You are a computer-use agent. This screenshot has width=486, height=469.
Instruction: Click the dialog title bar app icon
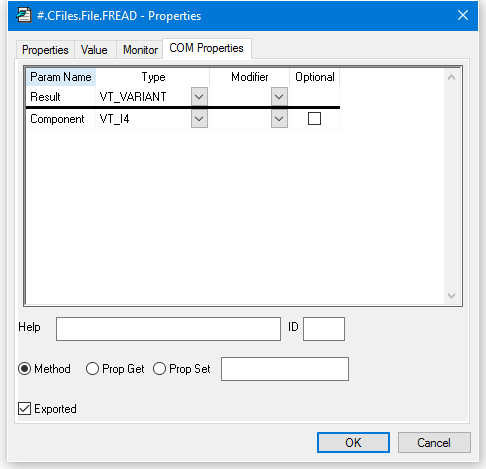coord(24,16)
